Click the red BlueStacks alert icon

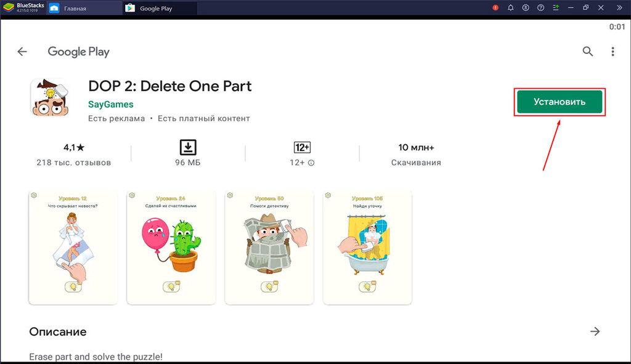(495, 7)
